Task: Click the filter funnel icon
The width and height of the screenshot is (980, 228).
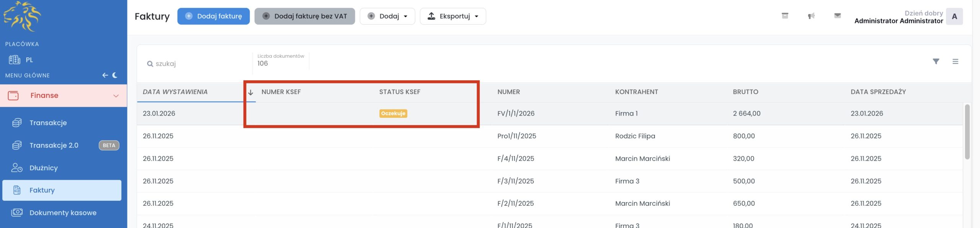Action: 936,62
